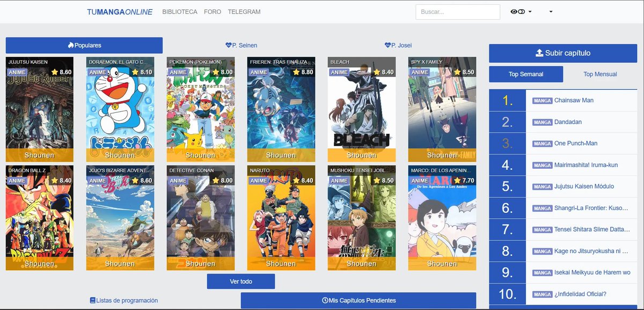The image size is (644, 310).
Task: Open Shangri-La Frontier ranking entry
Action: (592, 208)
